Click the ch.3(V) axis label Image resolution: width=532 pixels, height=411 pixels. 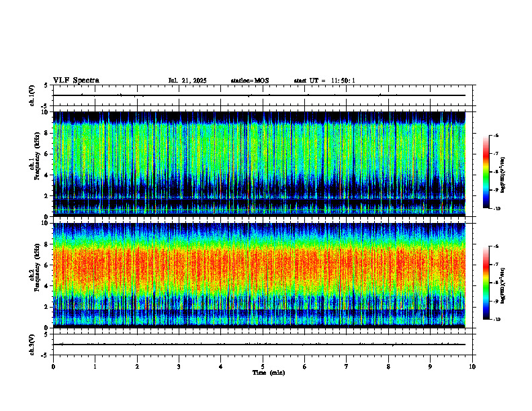(x=32, y=345)
